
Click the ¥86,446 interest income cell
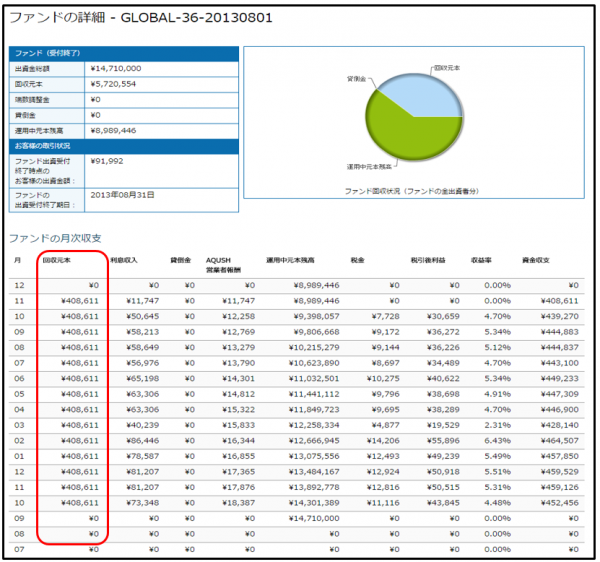[142, 441]
